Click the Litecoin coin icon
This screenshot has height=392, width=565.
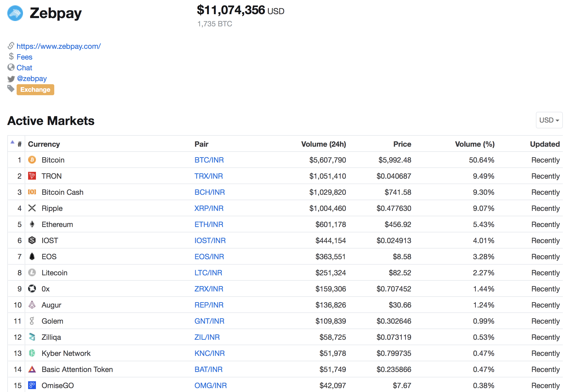click(x=32, y=272)
